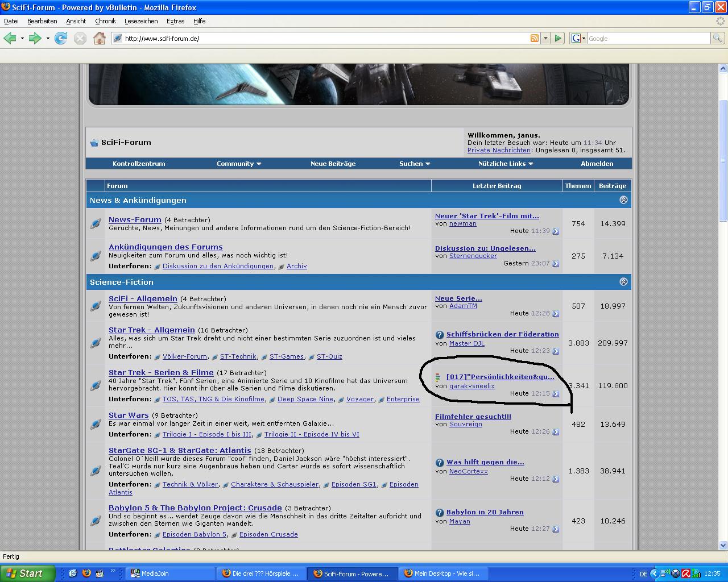
Task: Click the search magnifier icon
Action: 718,38
